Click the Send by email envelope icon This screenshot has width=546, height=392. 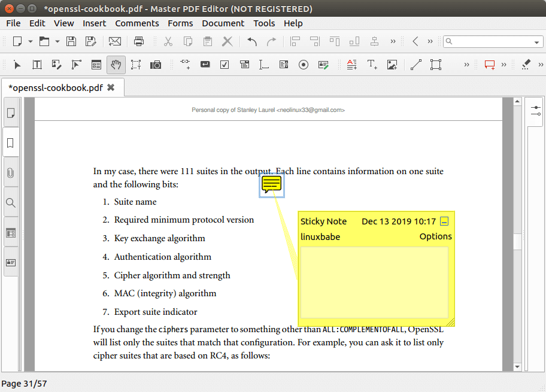click(114, 41)
